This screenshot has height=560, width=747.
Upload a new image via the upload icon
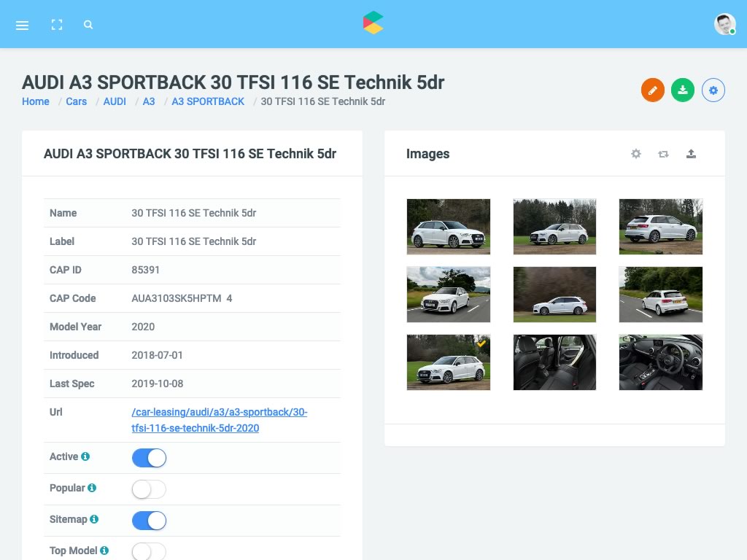coord(692,154)
